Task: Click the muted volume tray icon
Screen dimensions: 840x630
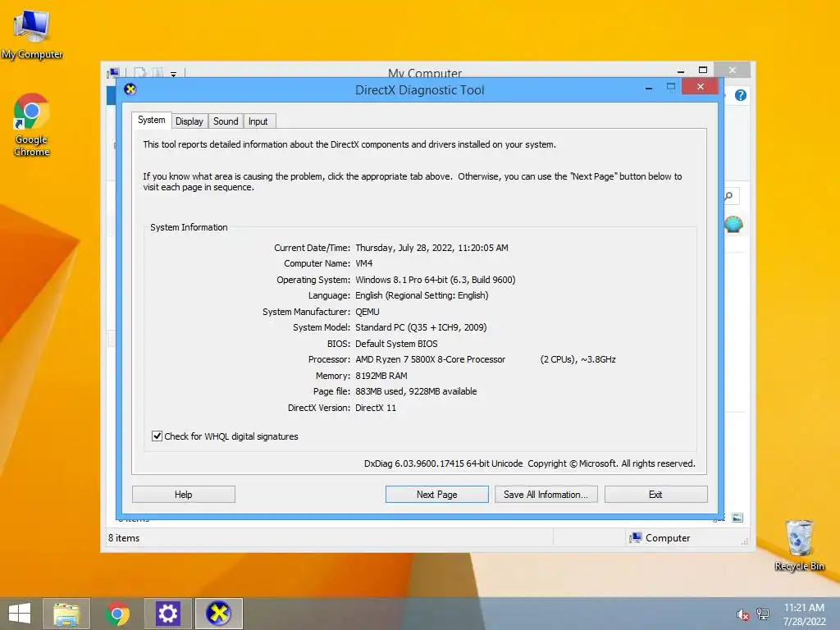Action: pos(743,614)
